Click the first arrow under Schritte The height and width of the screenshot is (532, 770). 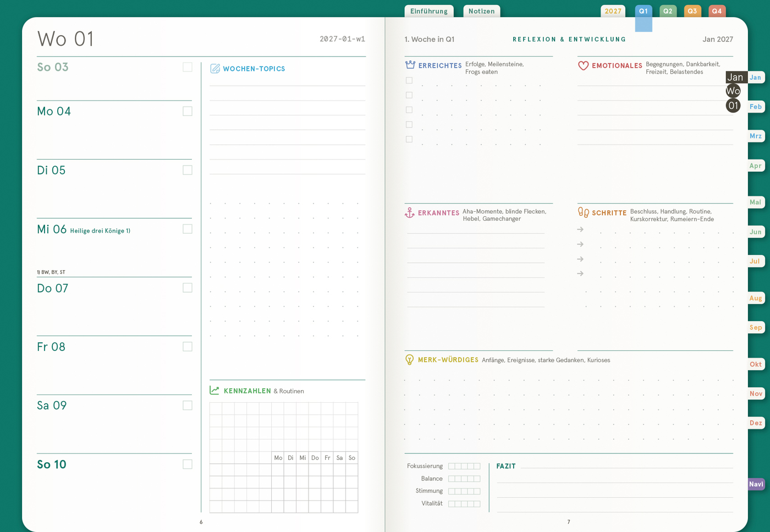(x=580, y=229)
